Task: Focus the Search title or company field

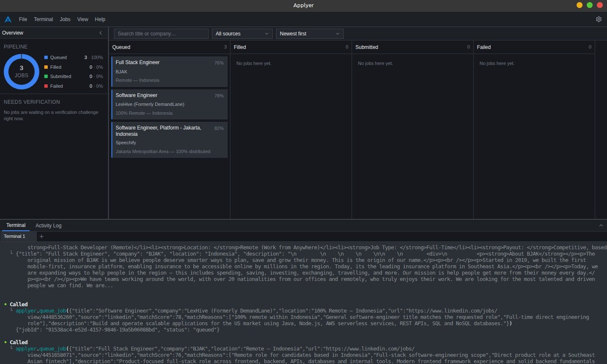Action: click(161, 34)
